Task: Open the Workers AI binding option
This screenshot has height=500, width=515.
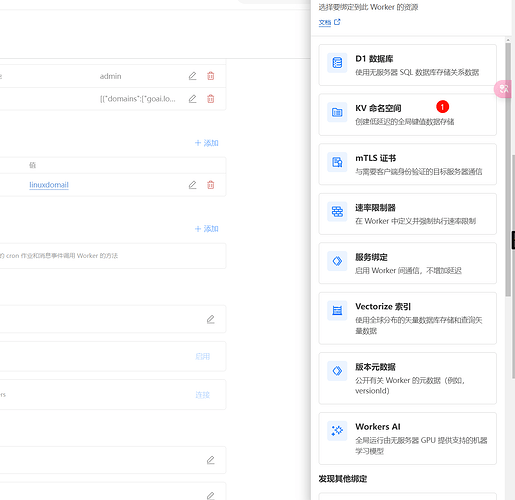Action: point(407,438)
